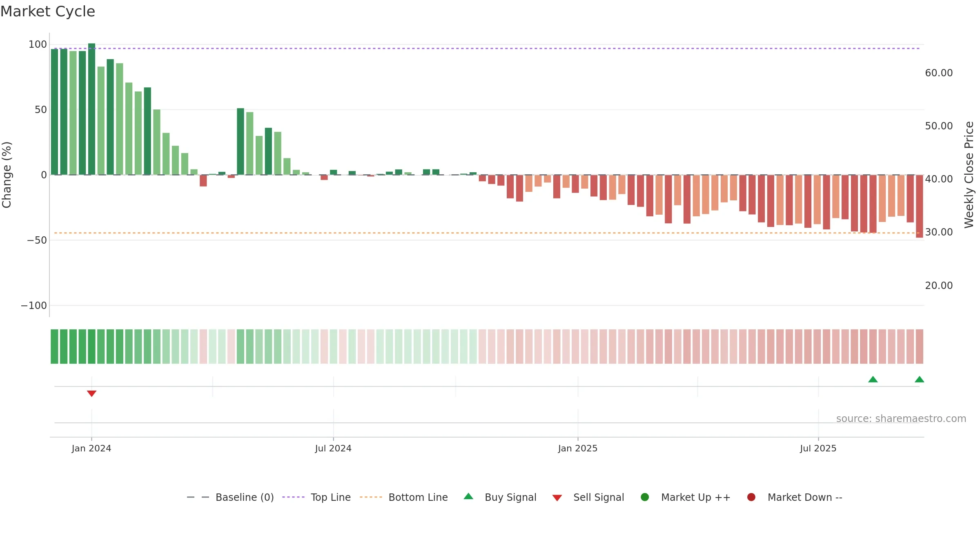
Task: Click the gray dashed Baseline legend sample
Action: 198,497
